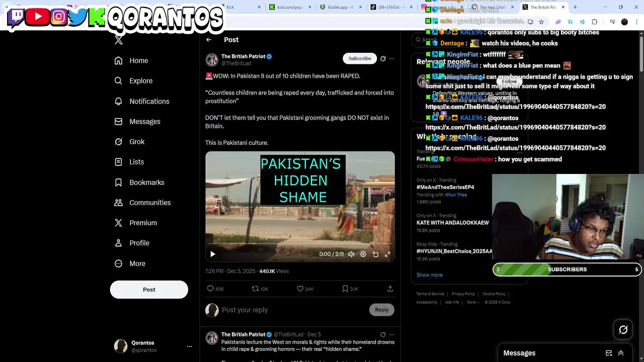Open Profile from the sidebar

click(x=132, y=243)
